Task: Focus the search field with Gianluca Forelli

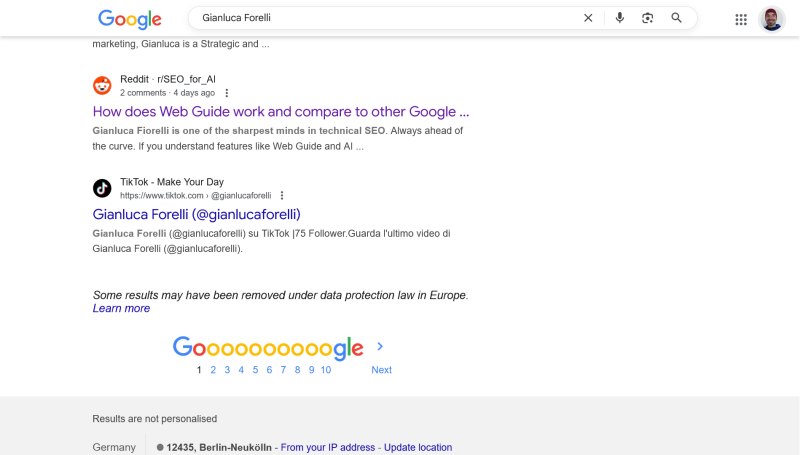Action: tap(380, 18)
